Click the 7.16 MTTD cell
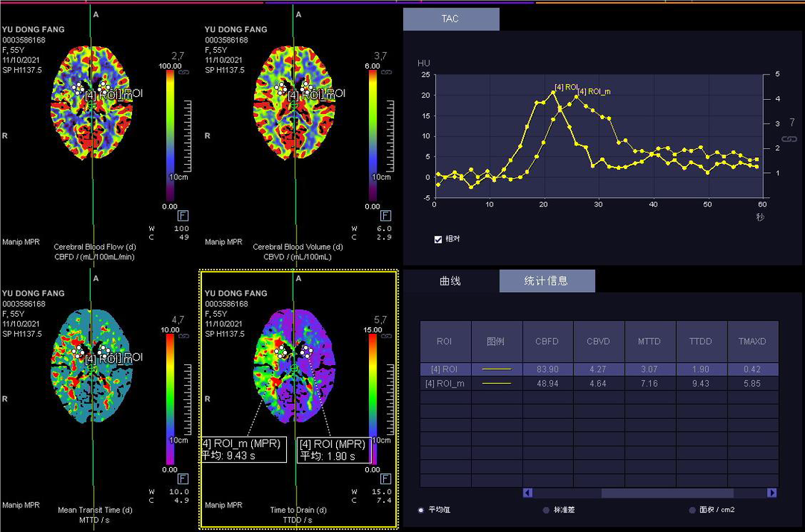The width and height of the screenshot is (805, 532). click(651, 384)
